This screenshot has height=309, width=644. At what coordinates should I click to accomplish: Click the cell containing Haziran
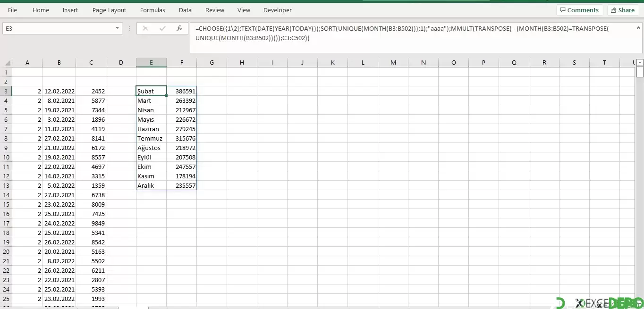(151, 129)
